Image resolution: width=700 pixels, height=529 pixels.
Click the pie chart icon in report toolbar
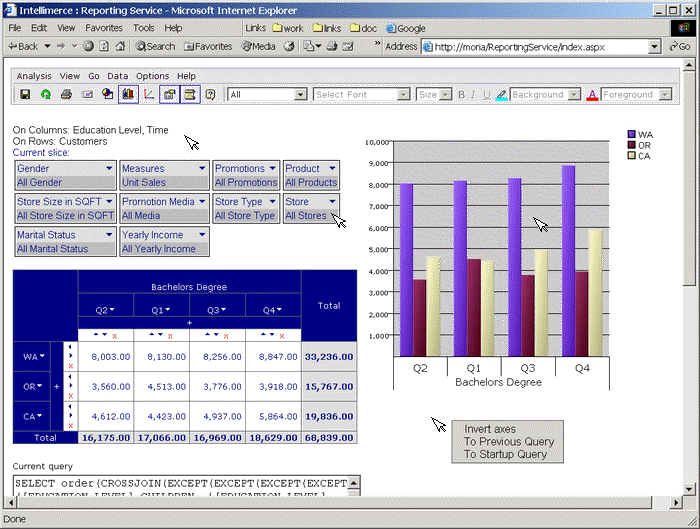(x=108, y=94)
